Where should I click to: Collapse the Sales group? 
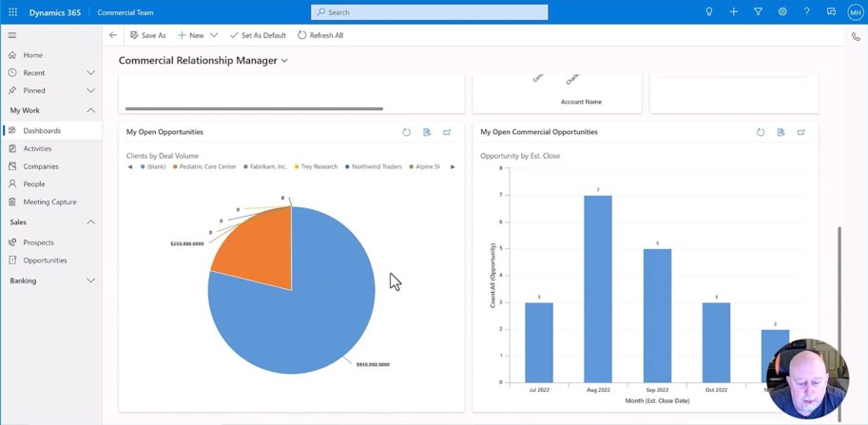tap(90, 222)
